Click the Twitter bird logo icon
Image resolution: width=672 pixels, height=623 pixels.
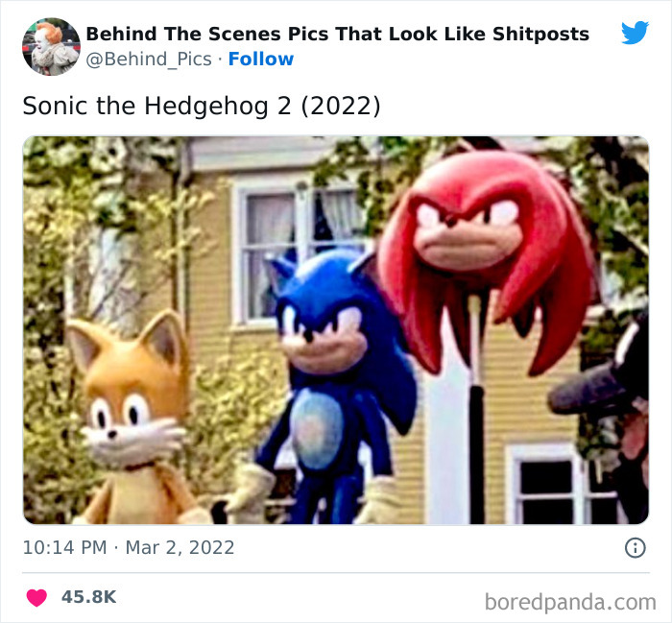pos(635,33)
